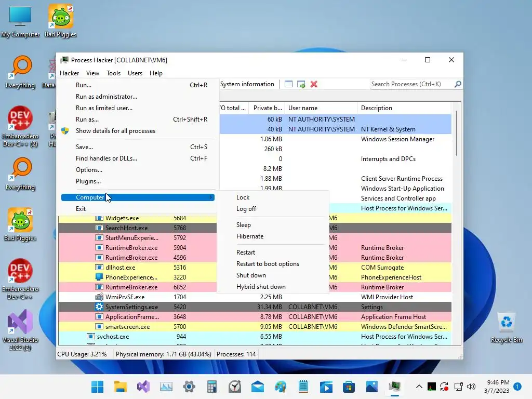
Task: Expand Computer submenu arrow
Action: [x=211, y=197]
